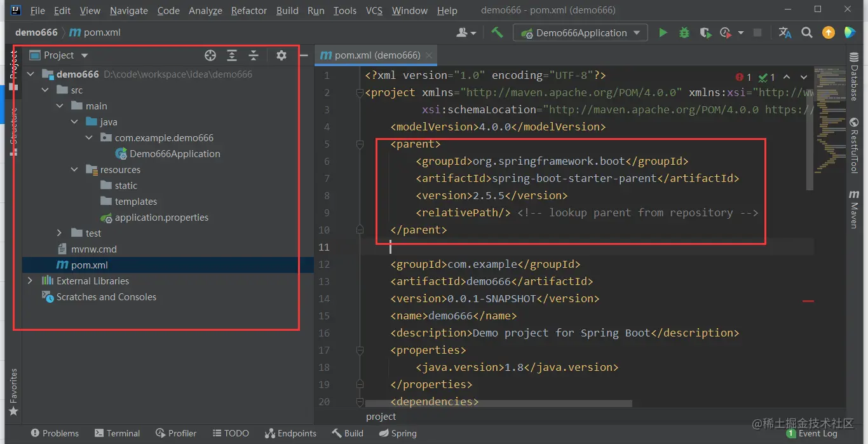Viewport: 868px width, 444px height.
Task: Open the Refactor menu
Action: coord(249,10)
